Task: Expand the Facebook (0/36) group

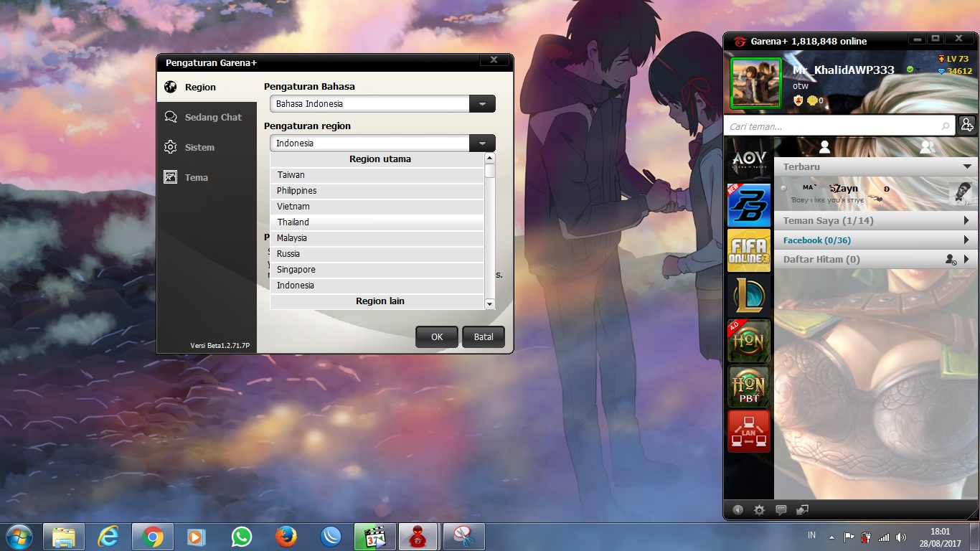Action: tap(876, 240)
